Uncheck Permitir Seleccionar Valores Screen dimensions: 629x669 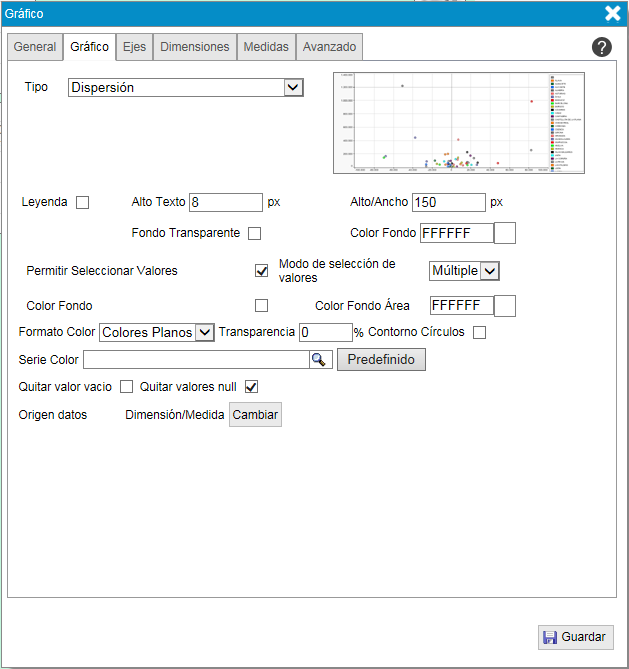pyautogui.click(x=262, y=271)
